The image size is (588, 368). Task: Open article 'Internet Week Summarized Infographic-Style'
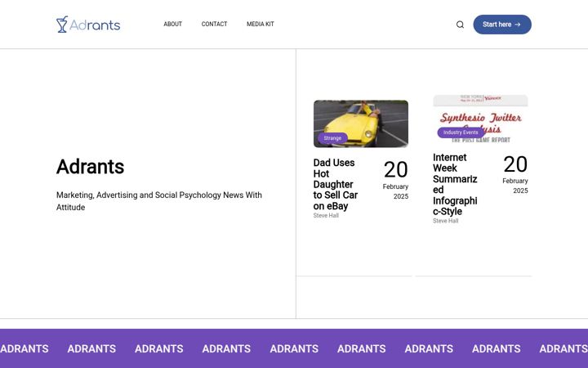455,184
